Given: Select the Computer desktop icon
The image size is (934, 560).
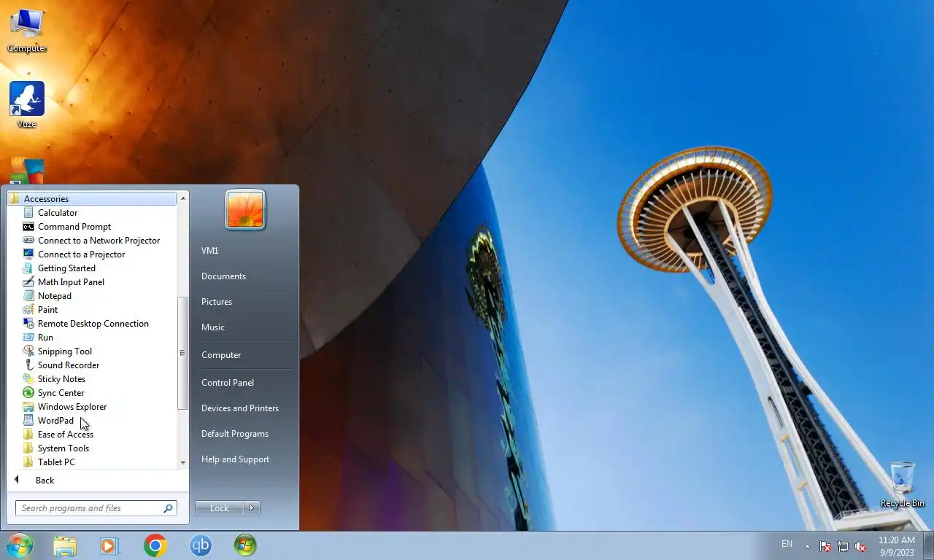Looking at the screenshot, I should pos(27,30).
